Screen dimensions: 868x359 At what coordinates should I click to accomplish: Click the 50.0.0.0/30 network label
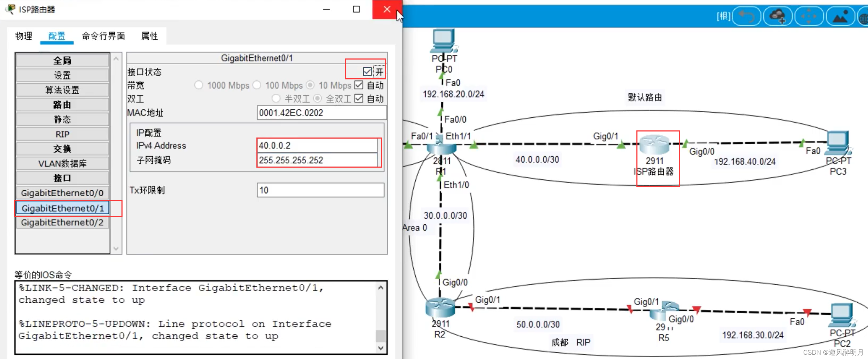(x=538, y=324)
